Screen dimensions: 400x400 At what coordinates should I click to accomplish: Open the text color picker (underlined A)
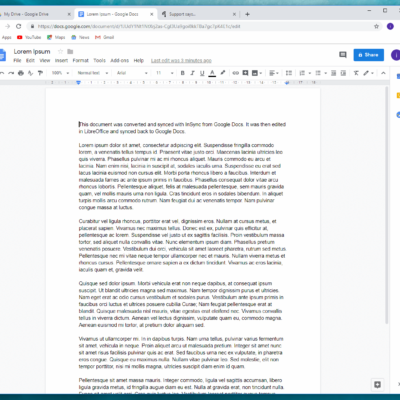coord(212,73)
